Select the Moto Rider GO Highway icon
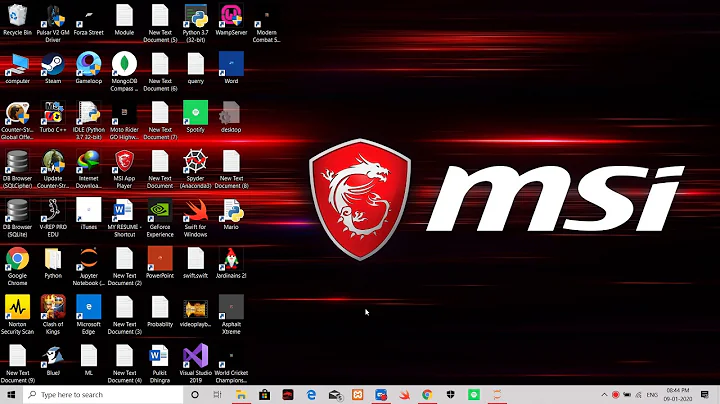 point(124,120)
